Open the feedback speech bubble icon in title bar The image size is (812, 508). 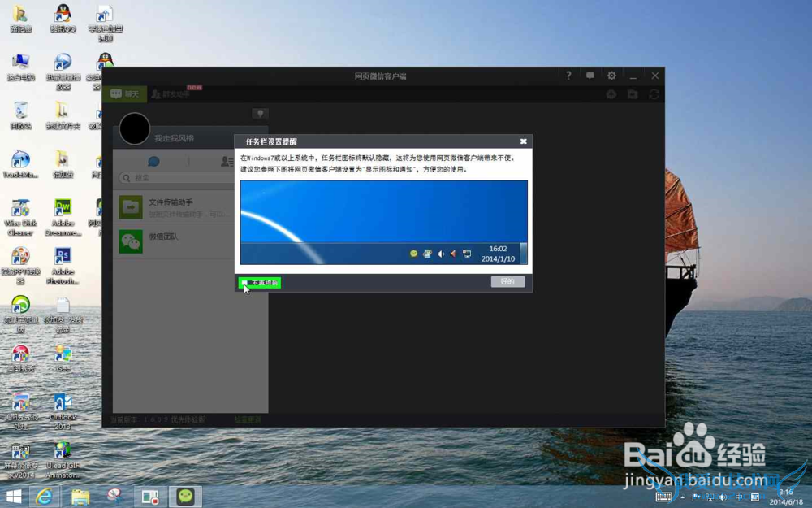pyautogui.click(x=590, y=76)
